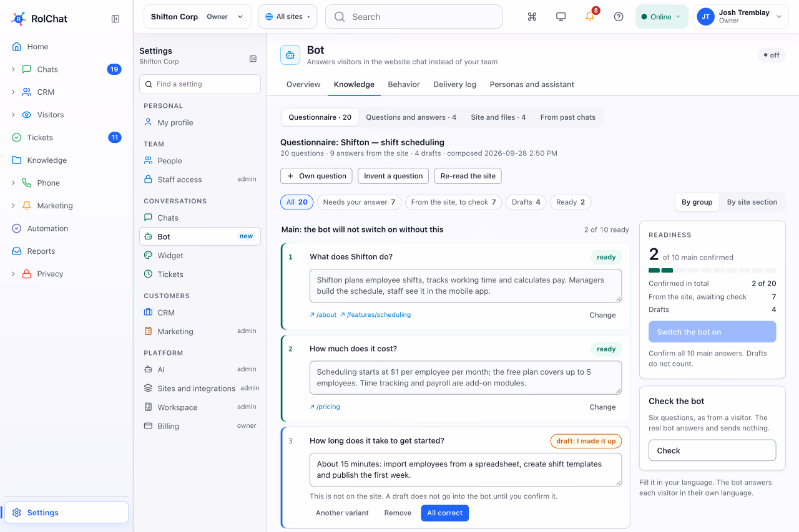799x532 pixels.
Task: Open the keyboard shortcuts command icon
Action: (532, 17)
